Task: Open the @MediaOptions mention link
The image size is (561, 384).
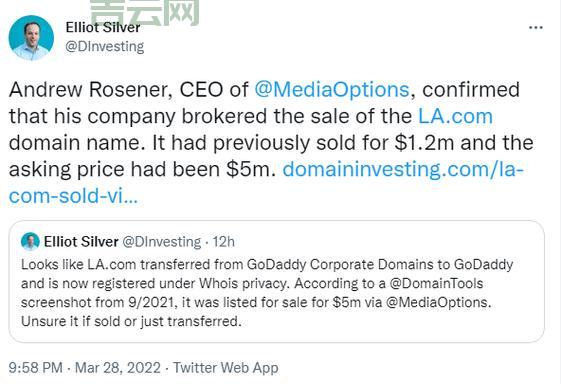Action: tap(332, 89)
